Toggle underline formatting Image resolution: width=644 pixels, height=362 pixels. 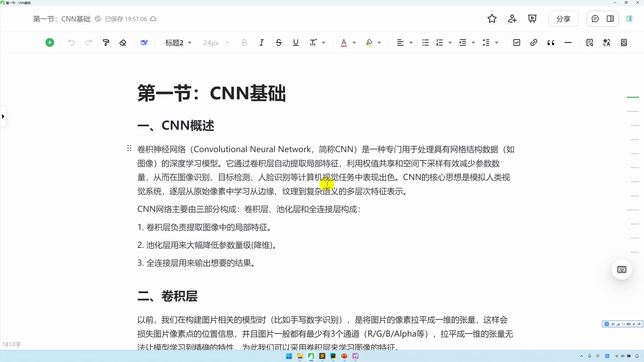tap(295, 42)
